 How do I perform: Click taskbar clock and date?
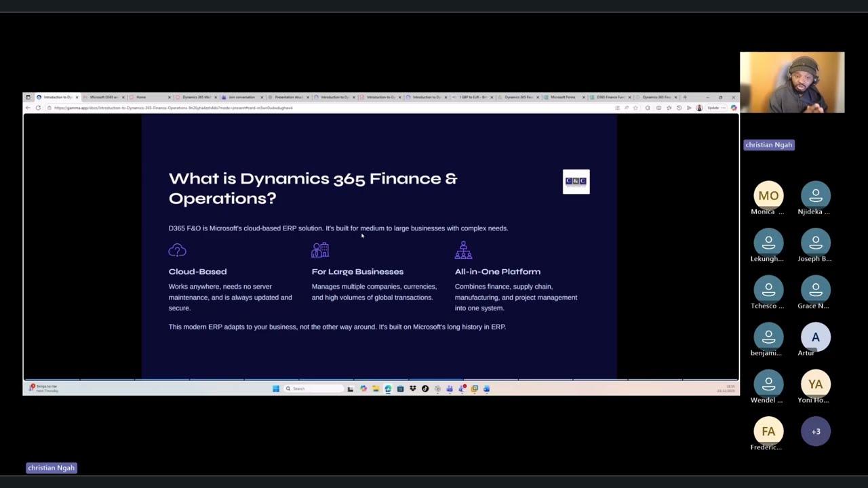(x=726, y=388)
